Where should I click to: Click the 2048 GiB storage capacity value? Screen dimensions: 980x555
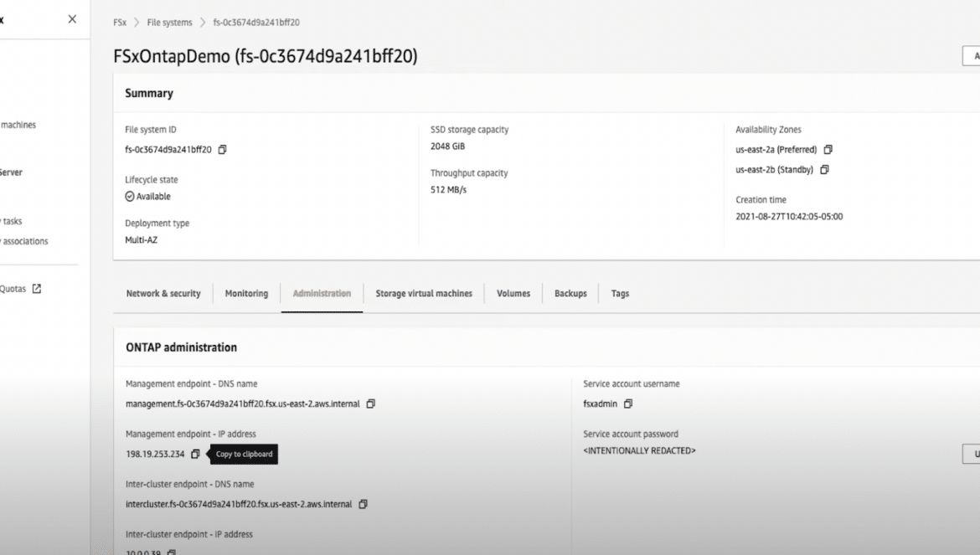(447, 146)
